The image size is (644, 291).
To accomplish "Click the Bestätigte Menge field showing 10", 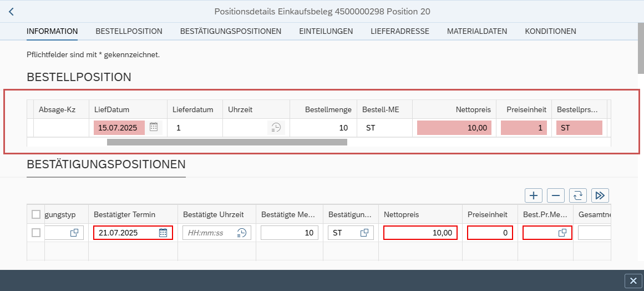I will tap(290, 233).
